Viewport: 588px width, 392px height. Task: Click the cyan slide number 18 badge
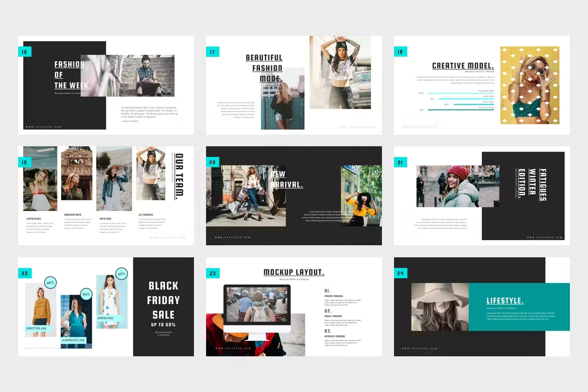tap(401, 51)
